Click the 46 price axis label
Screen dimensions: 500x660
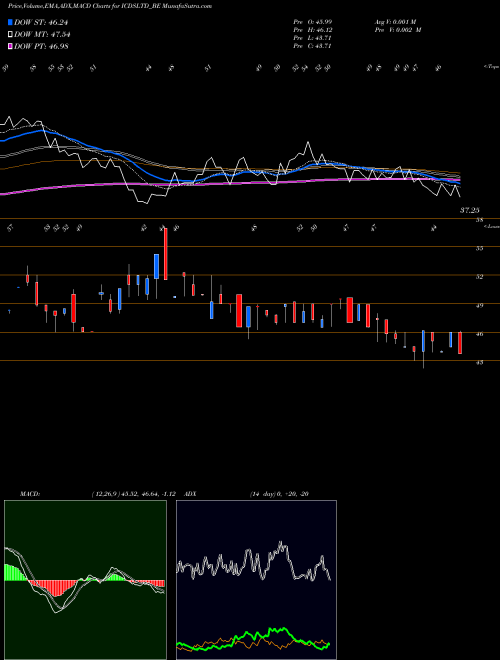(x=479, y=334)
